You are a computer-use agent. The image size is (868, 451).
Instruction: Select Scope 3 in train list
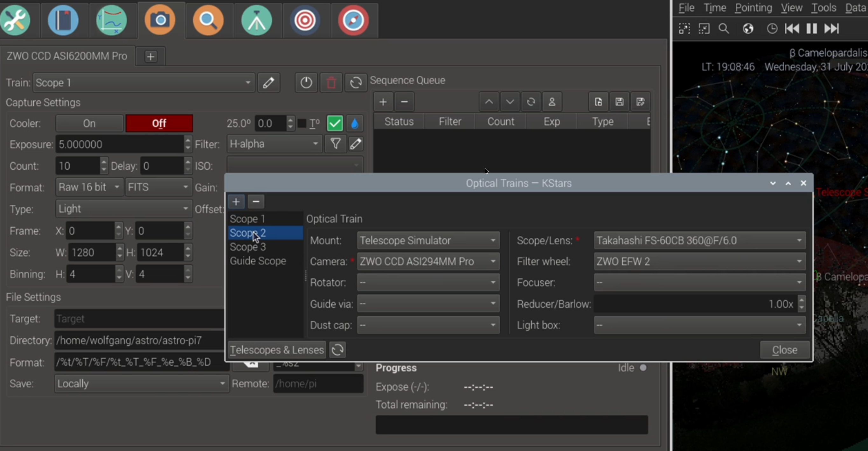(248, 247)
